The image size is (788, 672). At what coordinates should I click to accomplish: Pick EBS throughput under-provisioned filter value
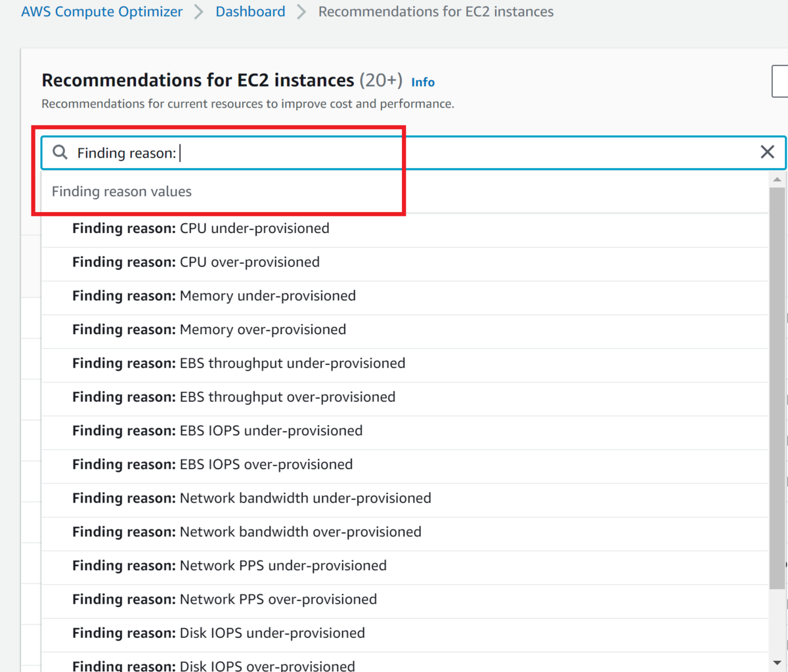coord(238,364)
